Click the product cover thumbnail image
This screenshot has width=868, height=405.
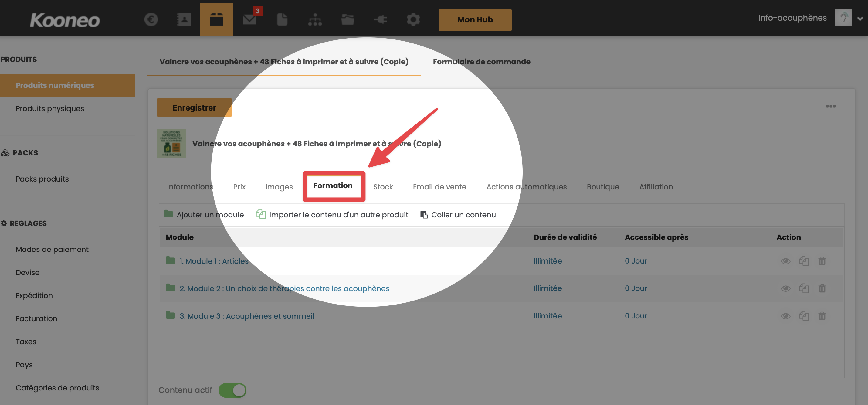(x=171, y=144)
